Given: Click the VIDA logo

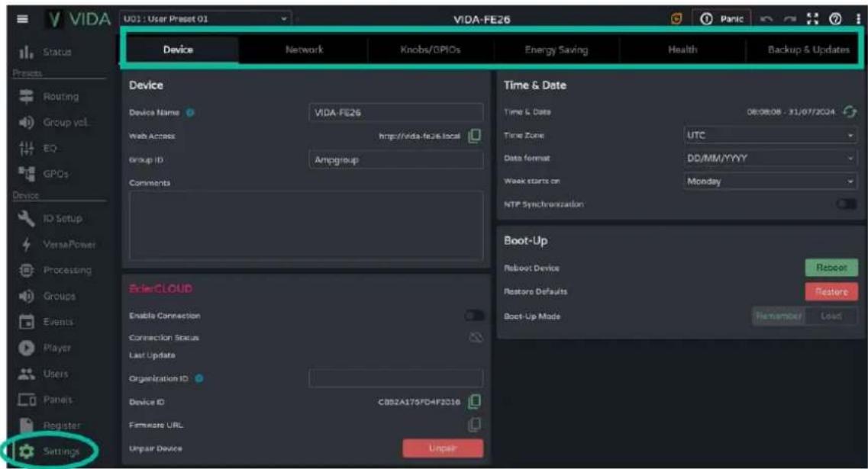Looking at the screenshot, I should coord(79,19).
